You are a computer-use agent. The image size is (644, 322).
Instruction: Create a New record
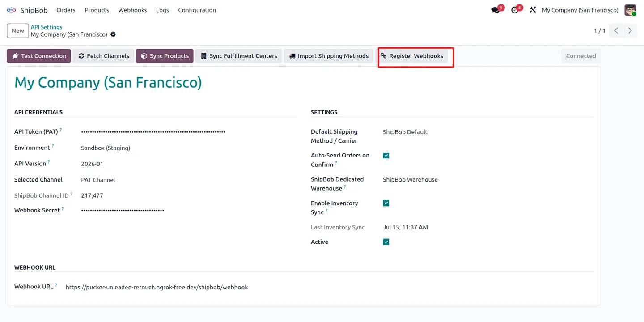pos(18,31)
